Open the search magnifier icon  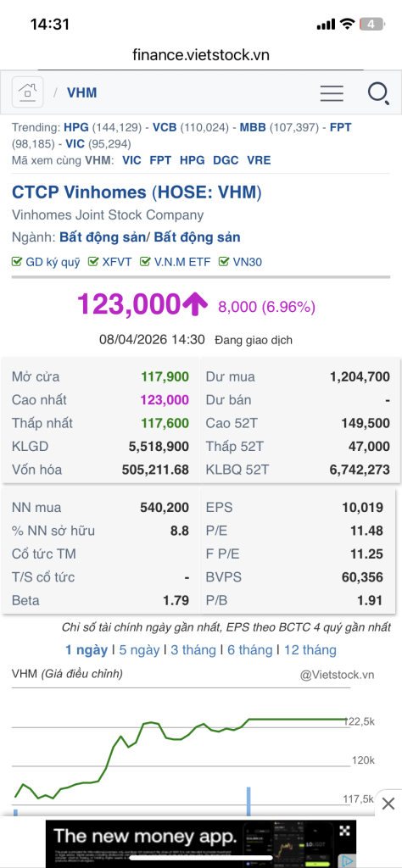click(x=378, y=92)
